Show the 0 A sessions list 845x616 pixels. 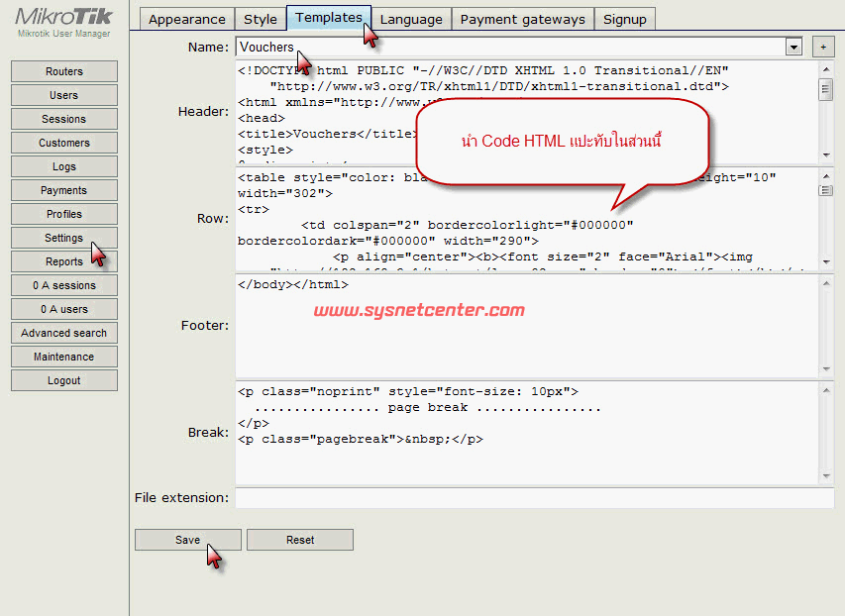click(x=64, y=285)
